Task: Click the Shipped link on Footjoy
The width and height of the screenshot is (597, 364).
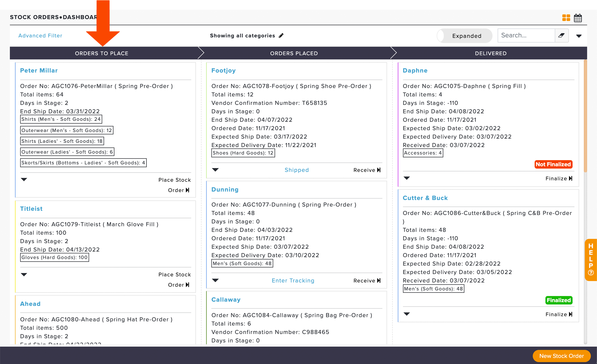Action: [297, 170]
